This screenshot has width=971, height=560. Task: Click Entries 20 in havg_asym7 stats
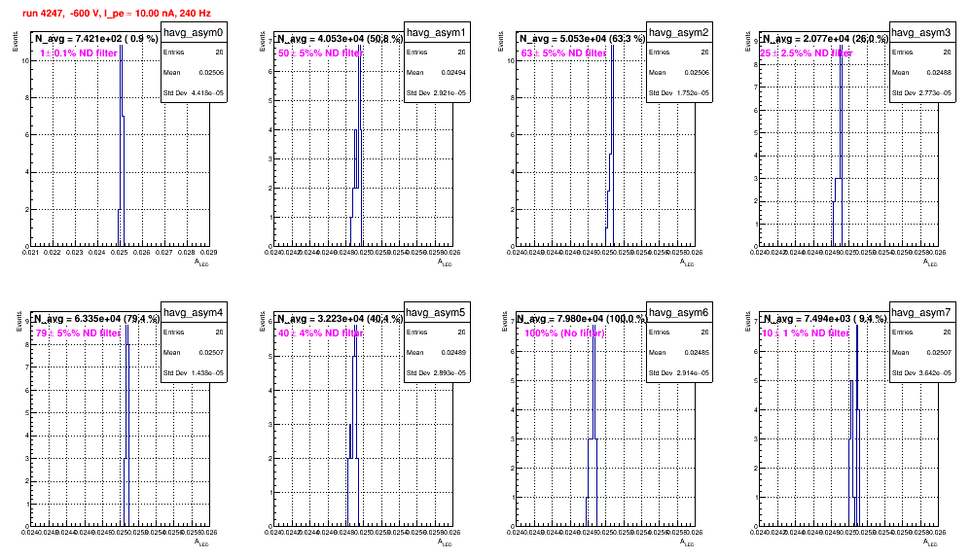(x=921, y=332)
